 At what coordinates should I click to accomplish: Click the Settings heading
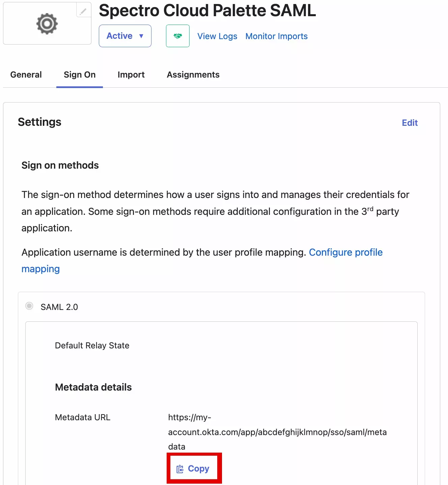pos(39,122)
